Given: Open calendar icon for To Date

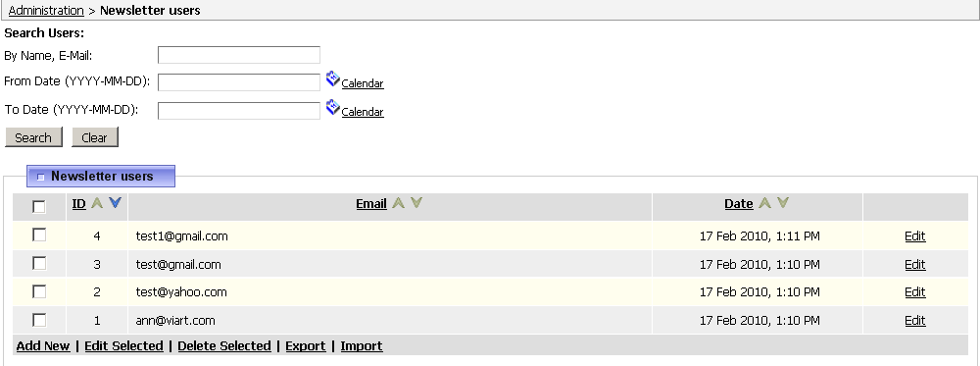Looking at the screenshot, I should 333,108.
